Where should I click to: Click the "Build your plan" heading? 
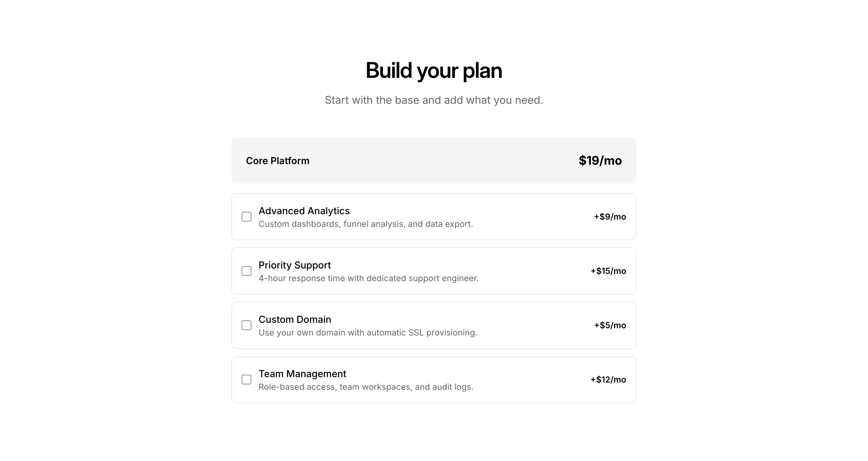pos(434,71)
